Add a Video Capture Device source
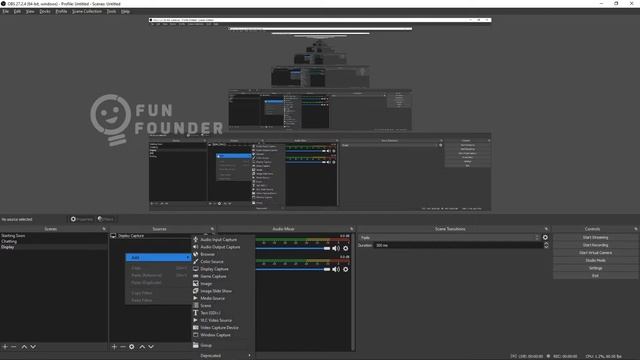Screen dimensions: 640x360 (x=219, y=328)
